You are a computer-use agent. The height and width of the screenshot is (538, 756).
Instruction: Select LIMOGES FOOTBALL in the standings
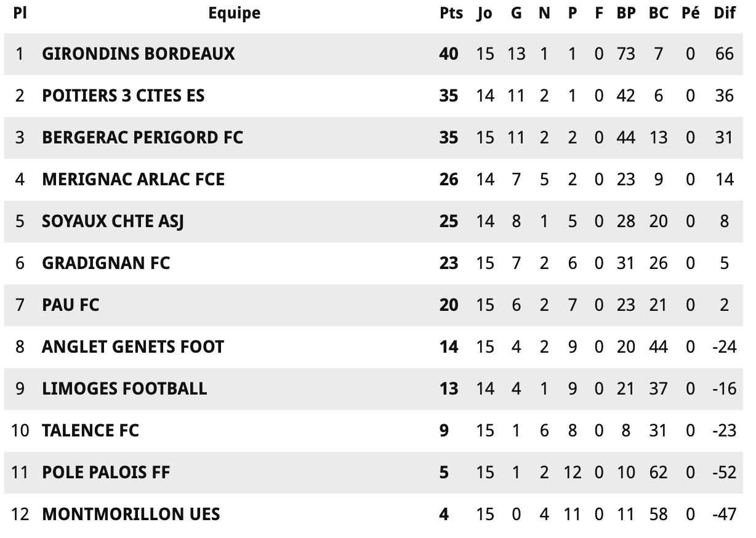point(124,388)
